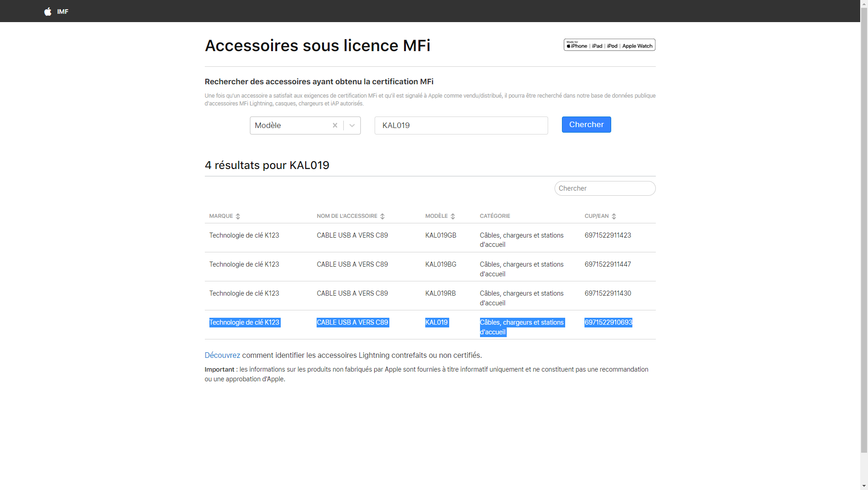Click the Apple logo in header
This screenshot has width=868, height=490.
tap(48, 12)
